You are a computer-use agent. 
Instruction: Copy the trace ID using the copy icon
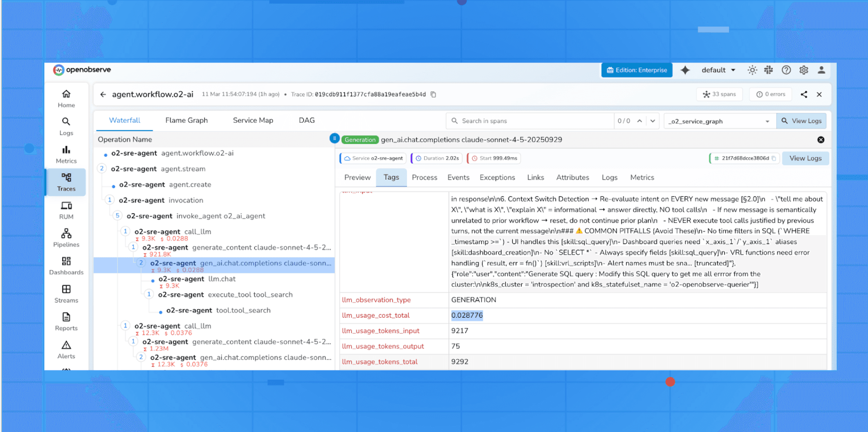click(433, 94)
